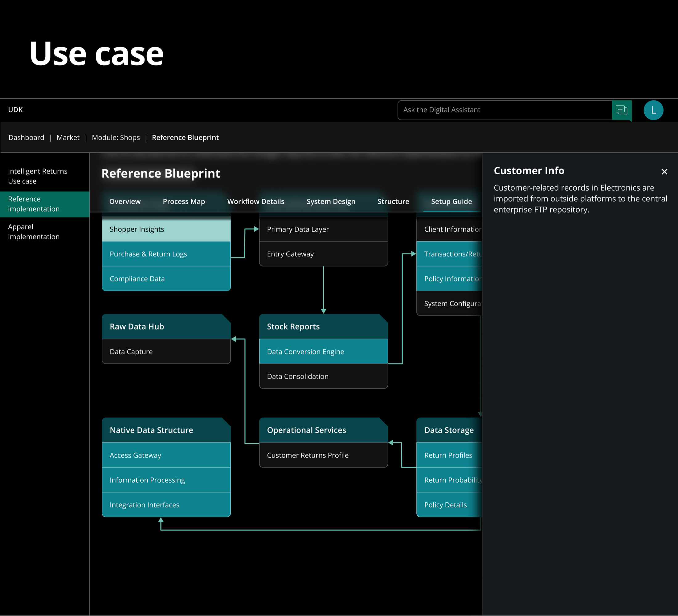
Task: Select the Access Gateway block
Action: pyautogui.click(x=166, y=455)
